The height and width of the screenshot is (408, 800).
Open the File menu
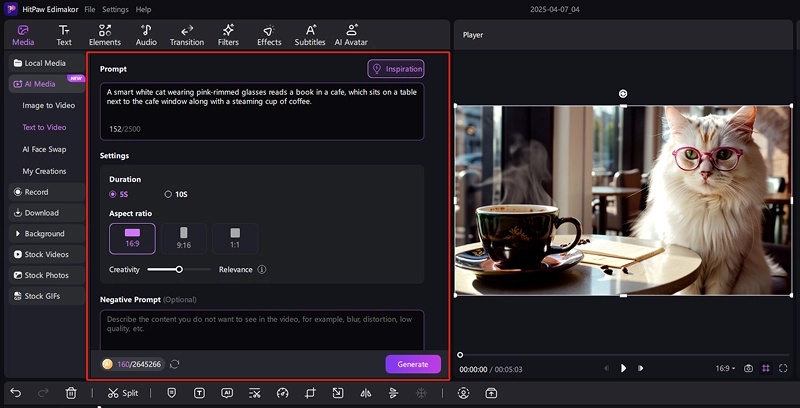[89, 10]
